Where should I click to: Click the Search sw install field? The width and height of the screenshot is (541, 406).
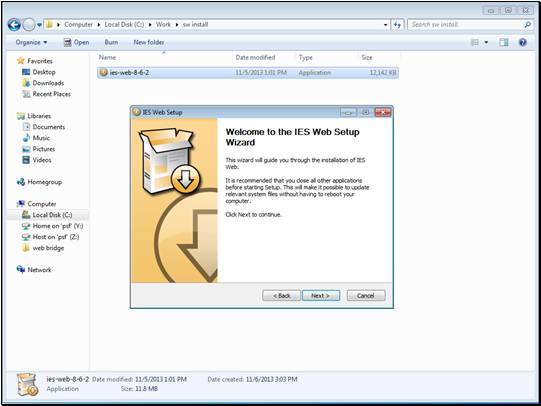[x=466, y=24]
